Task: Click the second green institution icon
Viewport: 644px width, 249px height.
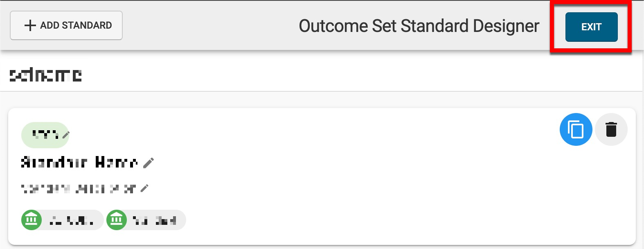Action: click(117, 220)
